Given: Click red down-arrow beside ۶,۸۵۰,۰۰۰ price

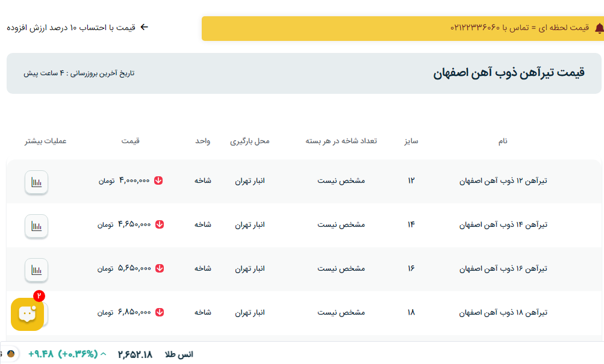Looking at the screenshot, I should pyautogui.click(x=159, y=312).
